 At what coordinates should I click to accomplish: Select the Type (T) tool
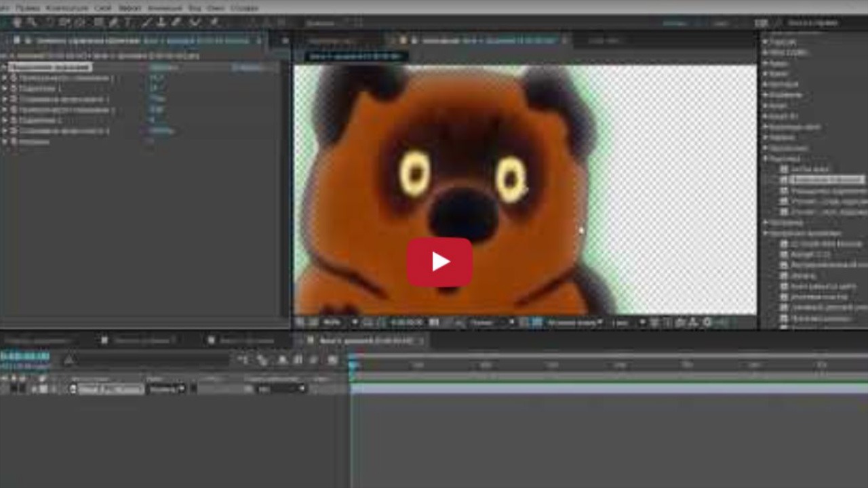point(128,22)
